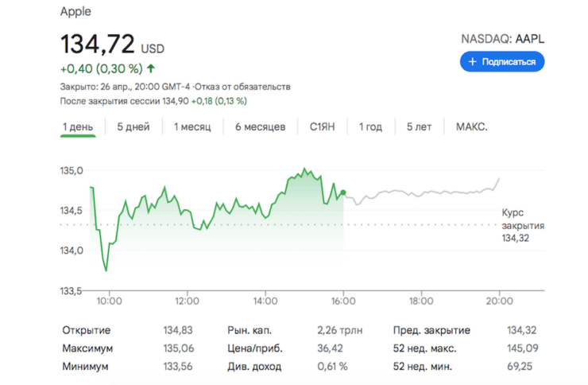This screenshot has width=588, height=385.
Task: Click the 52 нед. макс. value 145,09
Action: coord(522,348)
